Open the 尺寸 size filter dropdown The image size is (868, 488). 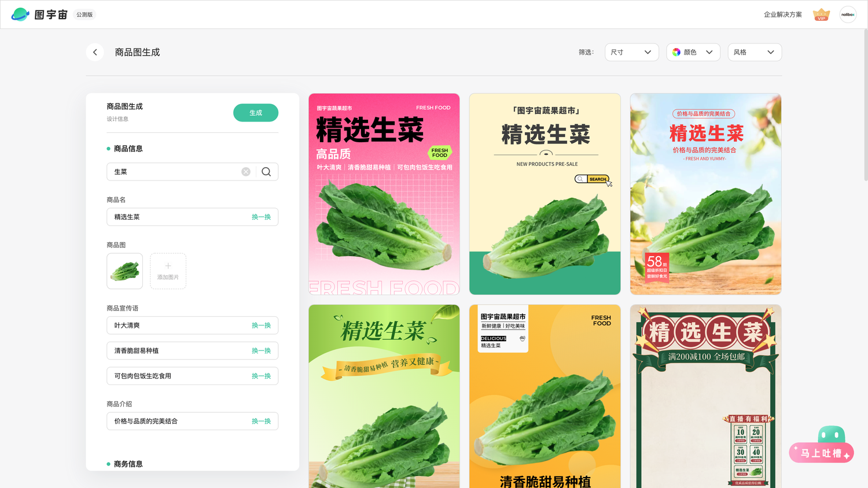(632, 52)
